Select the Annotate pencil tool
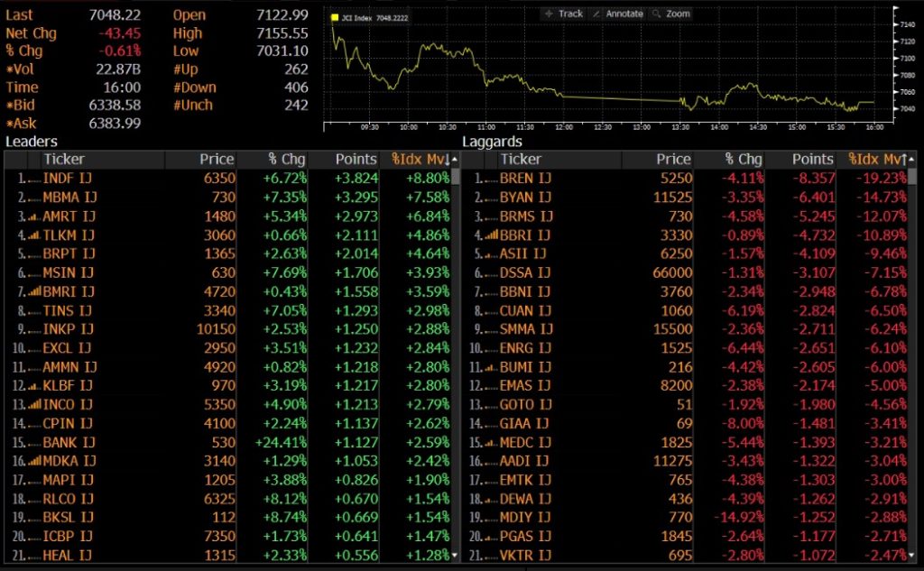 tap(618, 14)
